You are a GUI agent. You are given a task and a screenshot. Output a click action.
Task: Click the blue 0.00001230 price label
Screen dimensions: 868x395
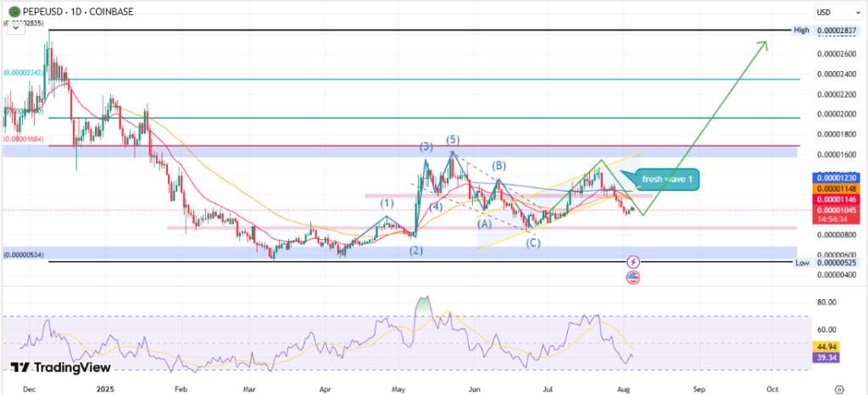pyautogui.click(x=837, y=178)
